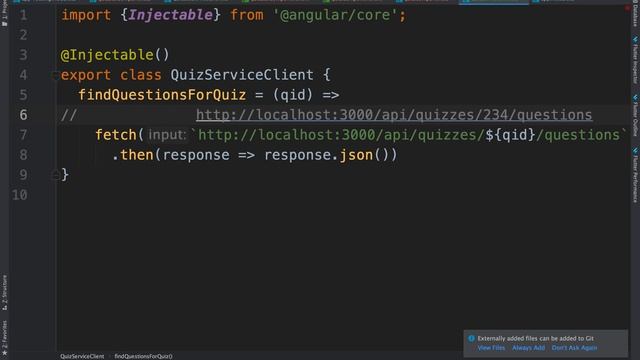
Task: Click View Files in the Git notification
Action: click(491, 348)
